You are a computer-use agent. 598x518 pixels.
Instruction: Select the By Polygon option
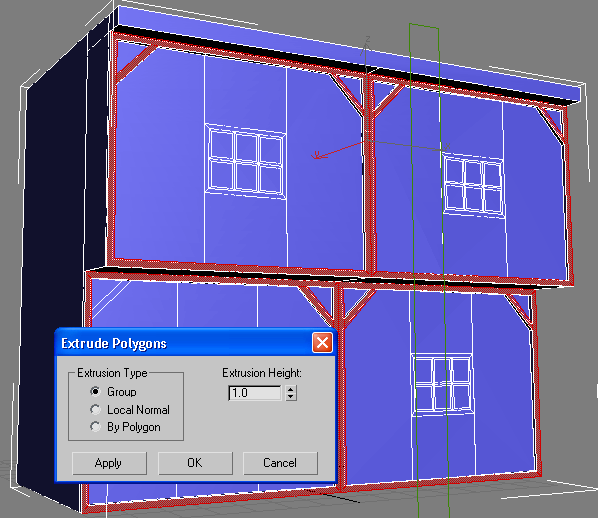point(95,426)
